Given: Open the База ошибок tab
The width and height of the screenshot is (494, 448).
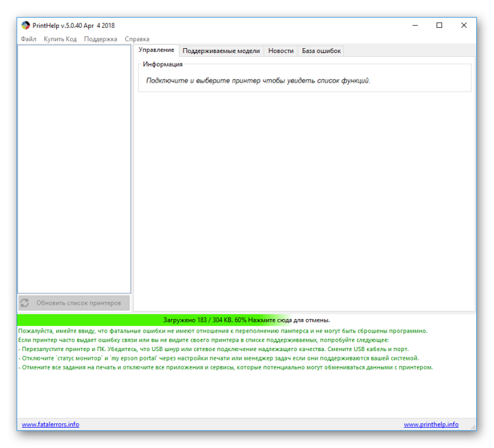Looking at the screenshot, I should (x=321, y=51).
